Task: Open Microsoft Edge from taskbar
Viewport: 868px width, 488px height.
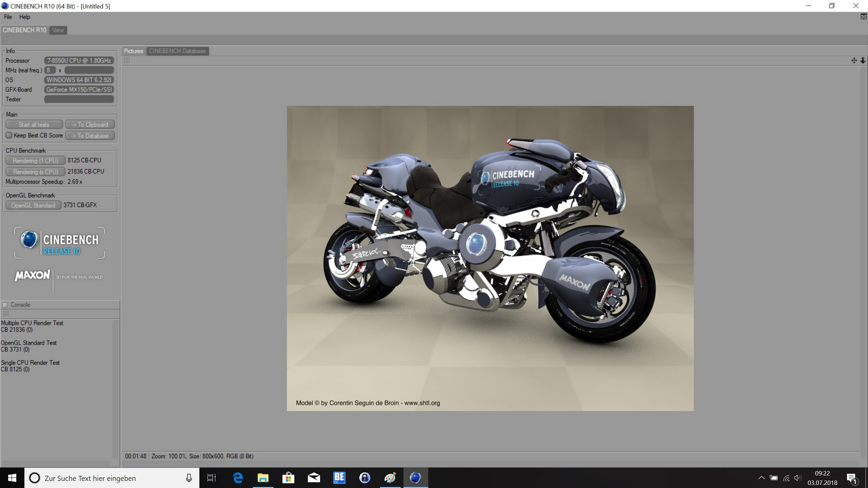Action: coord(237,478)
